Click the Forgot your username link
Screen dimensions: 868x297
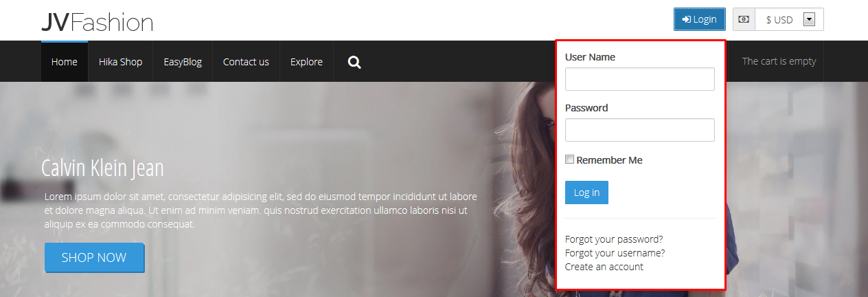[x=615, y=253]
